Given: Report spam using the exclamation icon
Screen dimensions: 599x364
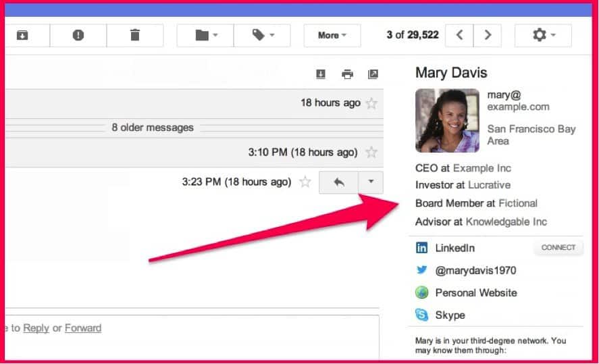Looking at the screenshot, I should pos(78,35).
